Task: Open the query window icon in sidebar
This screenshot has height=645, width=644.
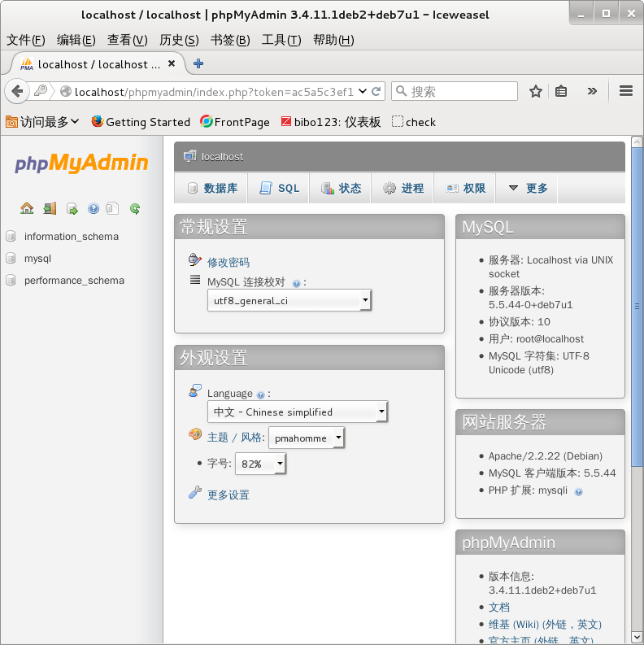Action: pos(72,208)
